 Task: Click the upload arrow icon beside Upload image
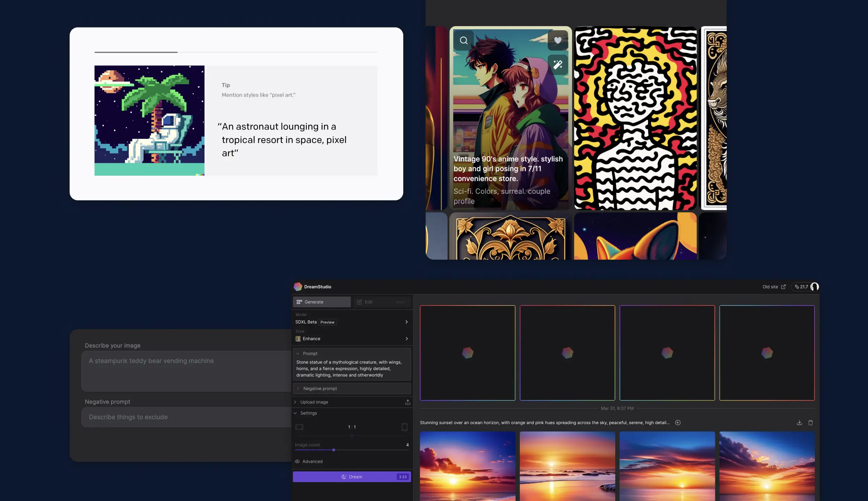[408, 402]
